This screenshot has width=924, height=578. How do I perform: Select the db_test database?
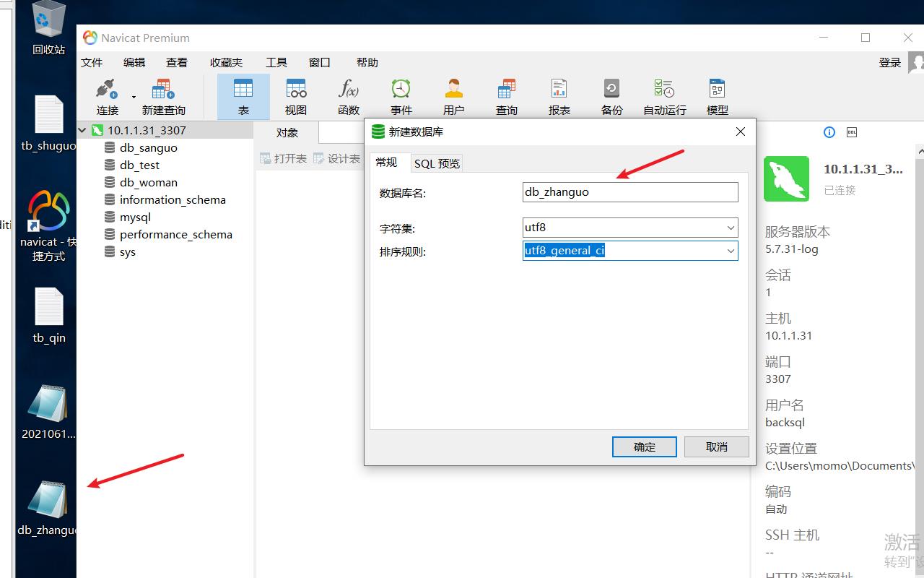pyautogui.click(x=139, y=165)
